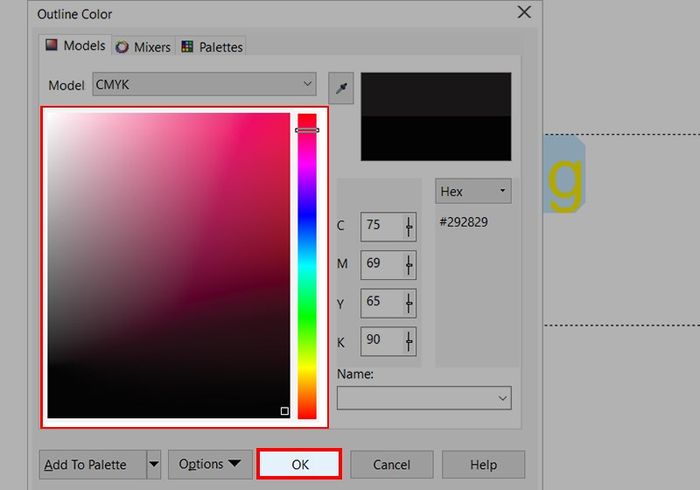Click the M value slider handle
This screenshot has height=490, width=700.
pyautogui.click(x=409, y=265)
